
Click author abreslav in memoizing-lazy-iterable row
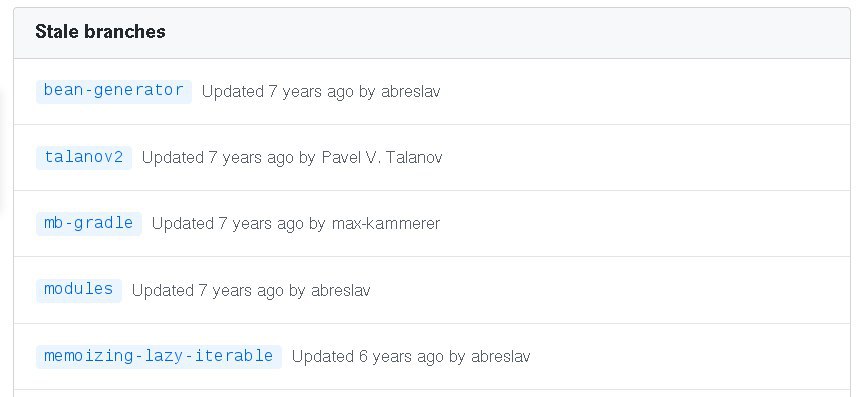(500, 357)
